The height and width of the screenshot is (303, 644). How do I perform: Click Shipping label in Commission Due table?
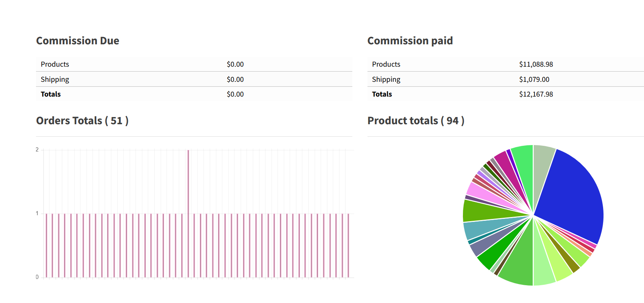[55, 80]
